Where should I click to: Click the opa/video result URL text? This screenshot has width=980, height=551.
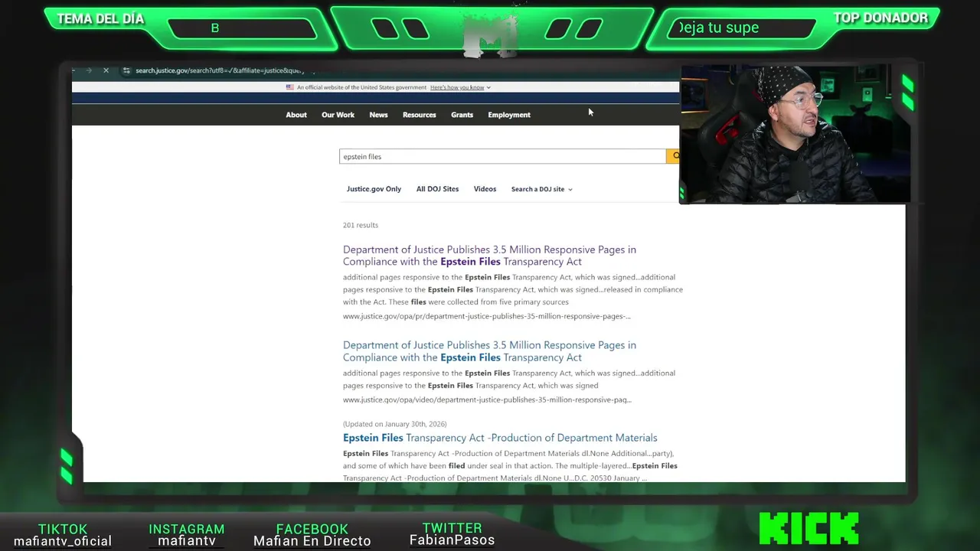point(487,399)
